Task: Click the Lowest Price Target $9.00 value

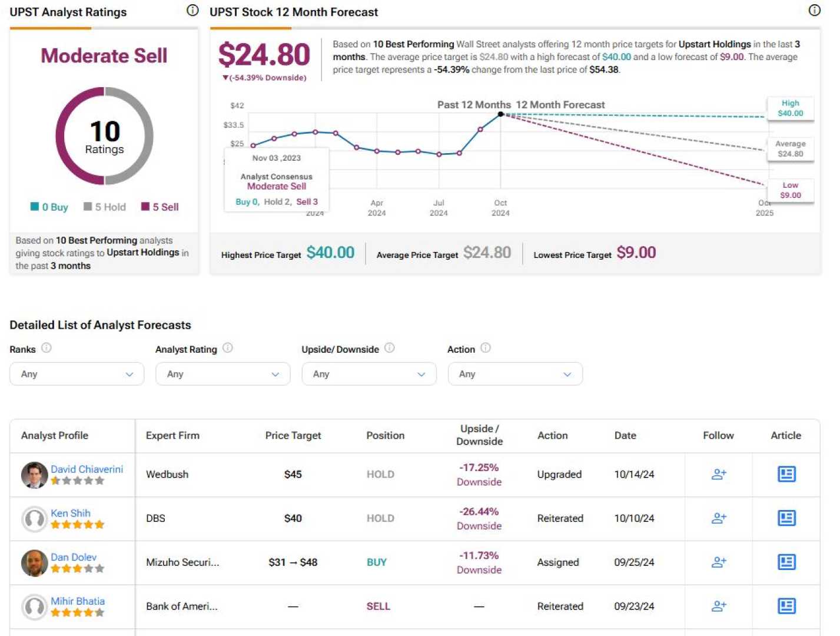Action: (x=636, y=253)
